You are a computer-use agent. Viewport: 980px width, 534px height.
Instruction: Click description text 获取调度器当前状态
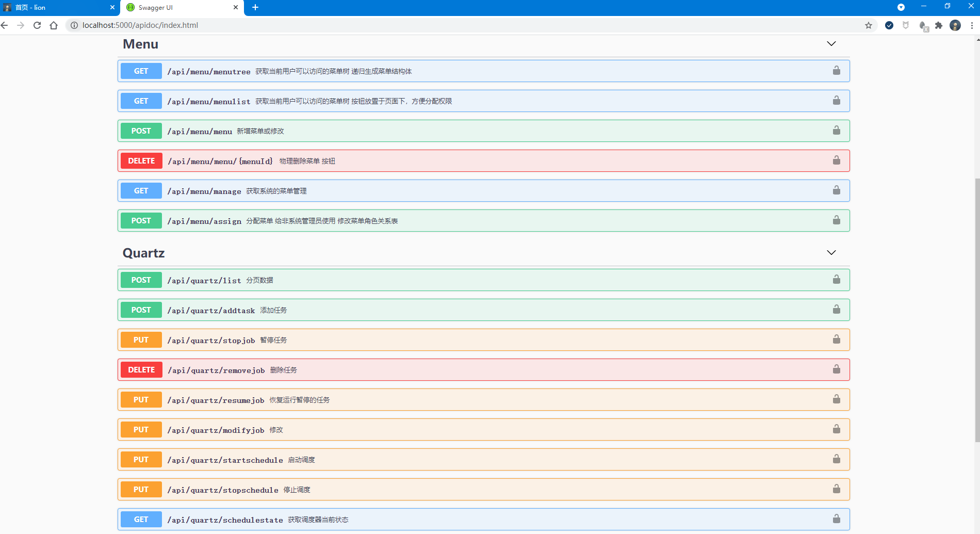coord(318,520)
